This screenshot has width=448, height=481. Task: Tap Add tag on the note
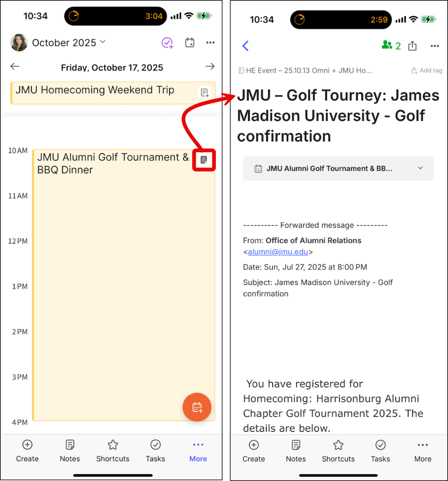tap(427, 71)
